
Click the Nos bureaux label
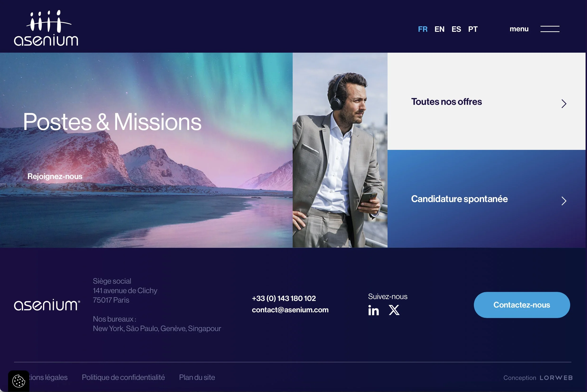click(x=115, y=319)
